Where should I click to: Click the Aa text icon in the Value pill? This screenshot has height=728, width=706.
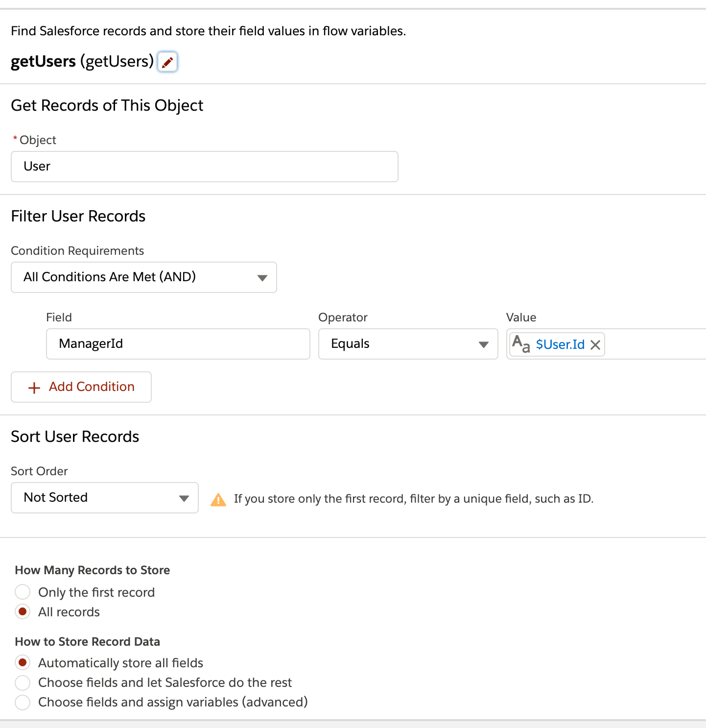pyautogui.click(x=521, y=344)
